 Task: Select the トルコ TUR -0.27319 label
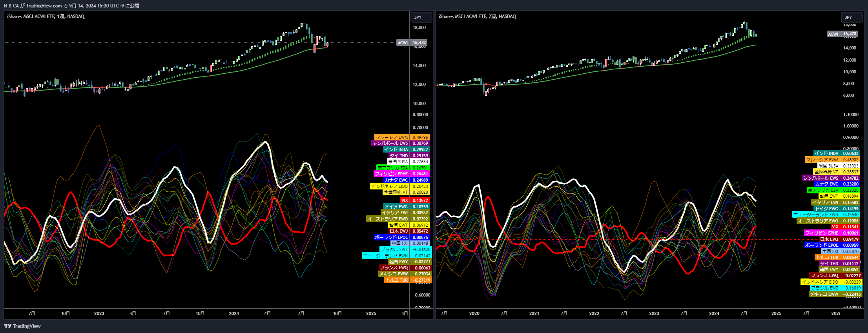click(408, 280)
